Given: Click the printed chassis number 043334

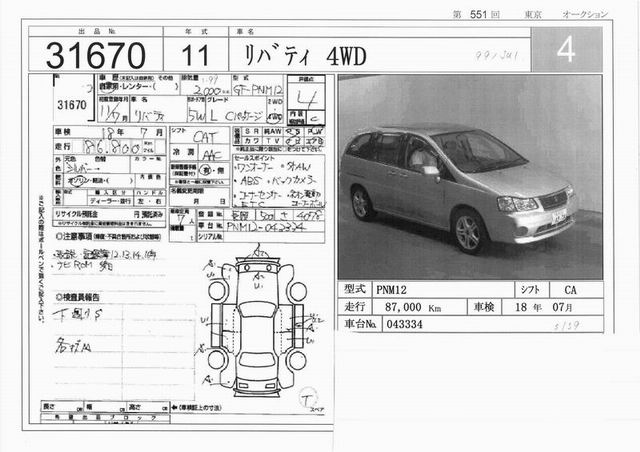Looking at the screenshot, I should (x=404, y=324).
